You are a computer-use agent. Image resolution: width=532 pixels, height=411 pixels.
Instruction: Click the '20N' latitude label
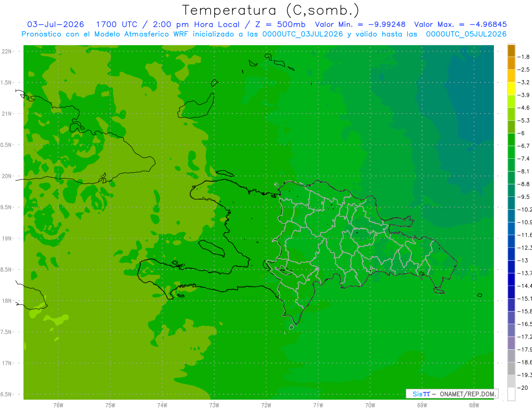coord(7,176)
